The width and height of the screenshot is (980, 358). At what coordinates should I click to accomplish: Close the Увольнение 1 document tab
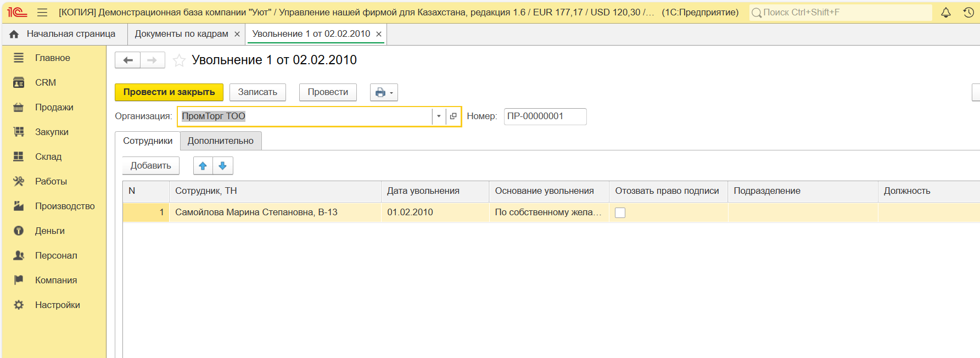(379, 34)
